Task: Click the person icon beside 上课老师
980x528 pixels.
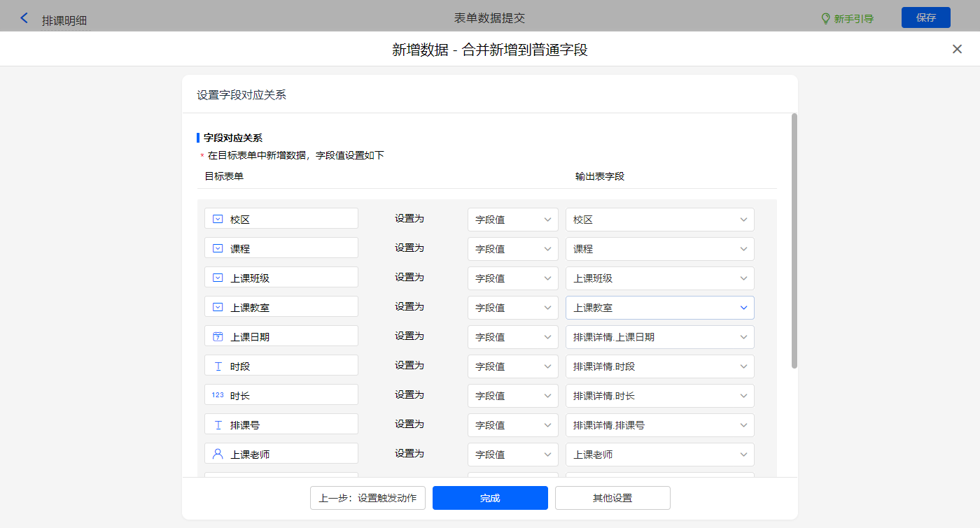Action: pyautogui.click(x=218, y=454)
